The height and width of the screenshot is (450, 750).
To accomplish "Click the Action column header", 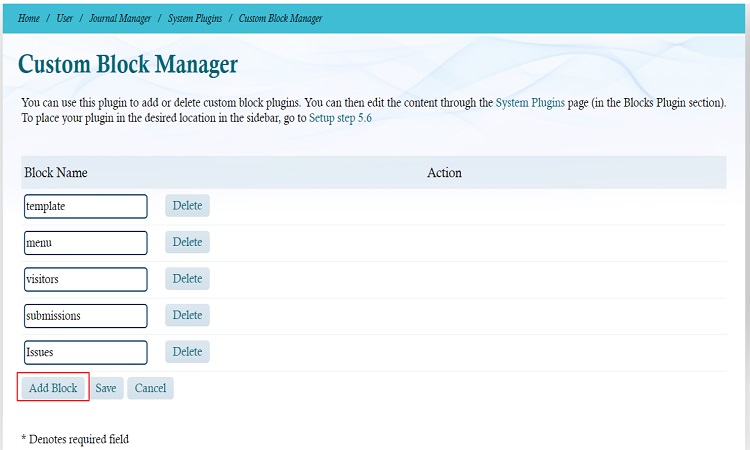I will (444, 173).
